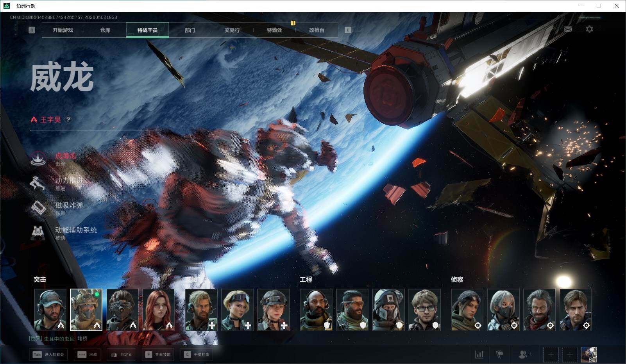Click the 王宇昊 operator name label
The height and width of the screenshot is (364, 626).
tap(50, 120)
